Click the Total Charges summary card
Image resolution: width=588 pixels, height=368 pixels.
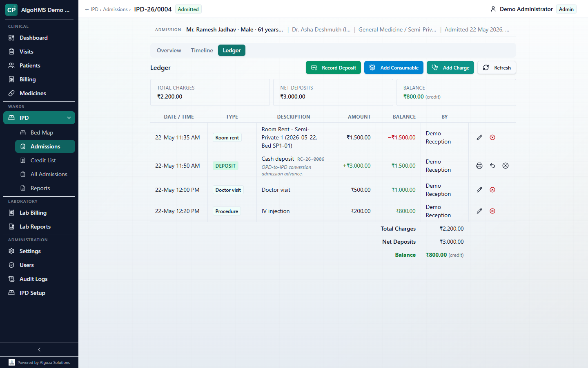pyautogui.click(x=210, y=92)
